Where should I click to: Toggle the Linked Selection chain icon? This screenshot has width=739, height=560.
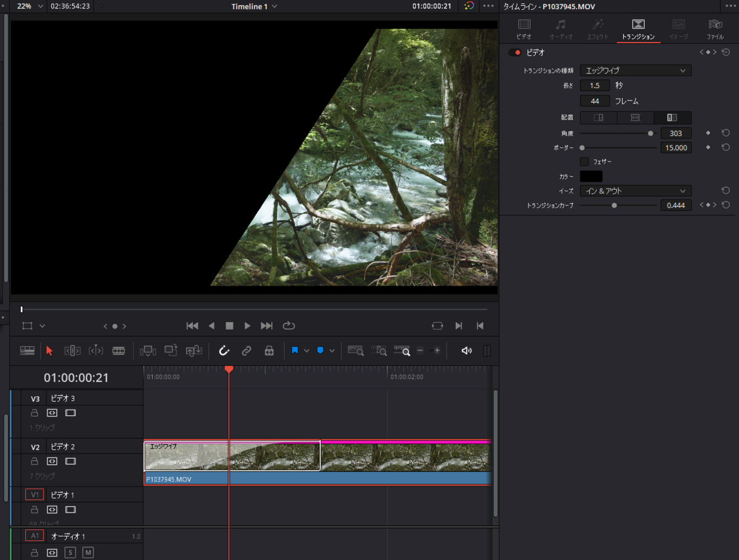coord(246,351)
